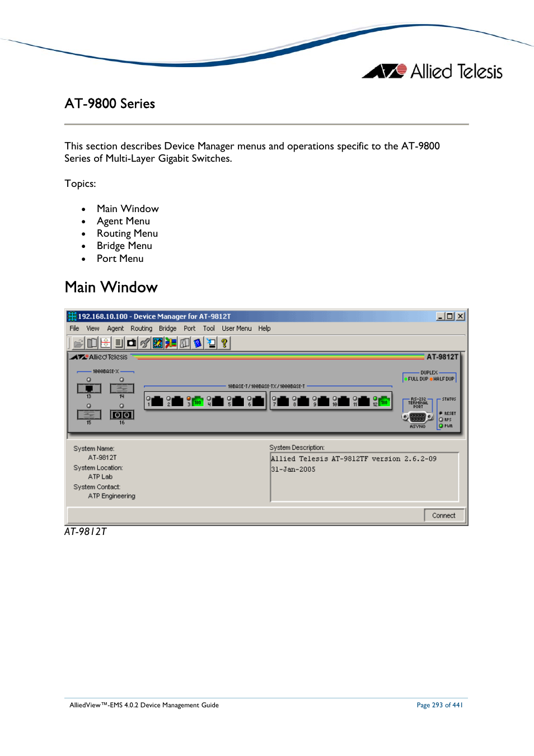Screen dimensions: 534x756
Task: Click the open folder toolbar icon
Action: click(78, 343)
